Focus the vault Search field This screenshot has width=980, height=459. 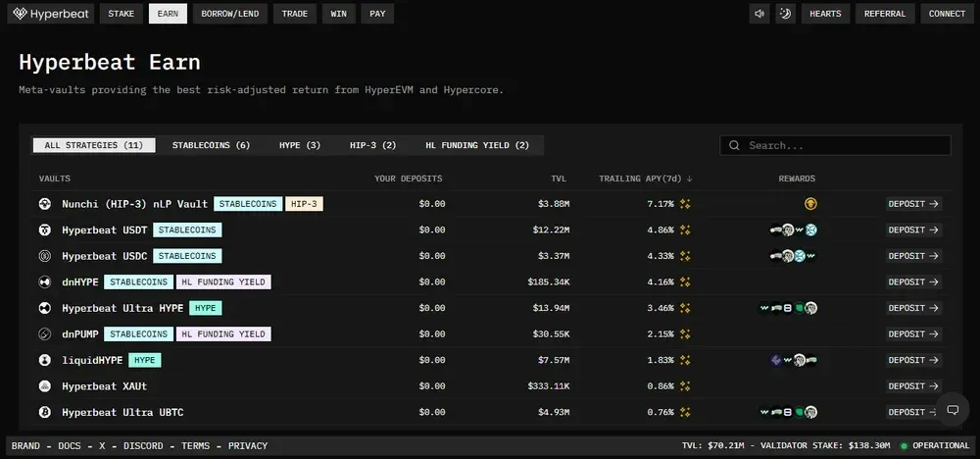835,145
